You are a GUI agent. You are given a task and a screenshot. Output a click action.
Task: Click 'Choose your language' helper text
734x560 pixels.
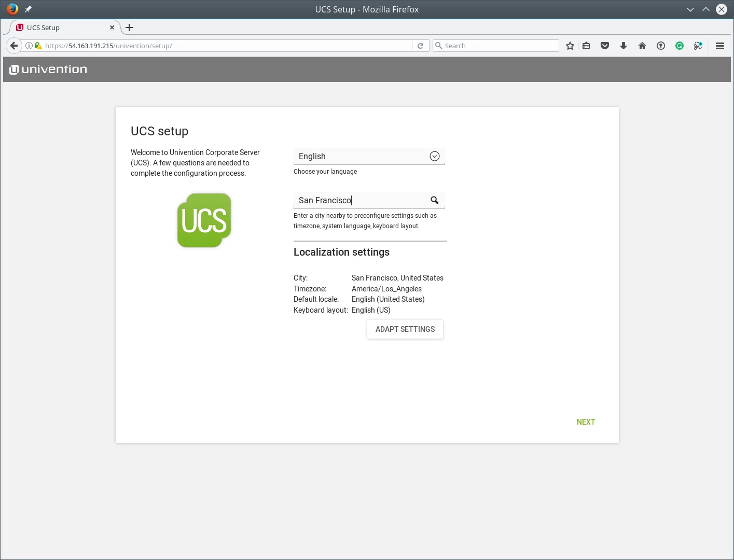[x=325, y=172]
